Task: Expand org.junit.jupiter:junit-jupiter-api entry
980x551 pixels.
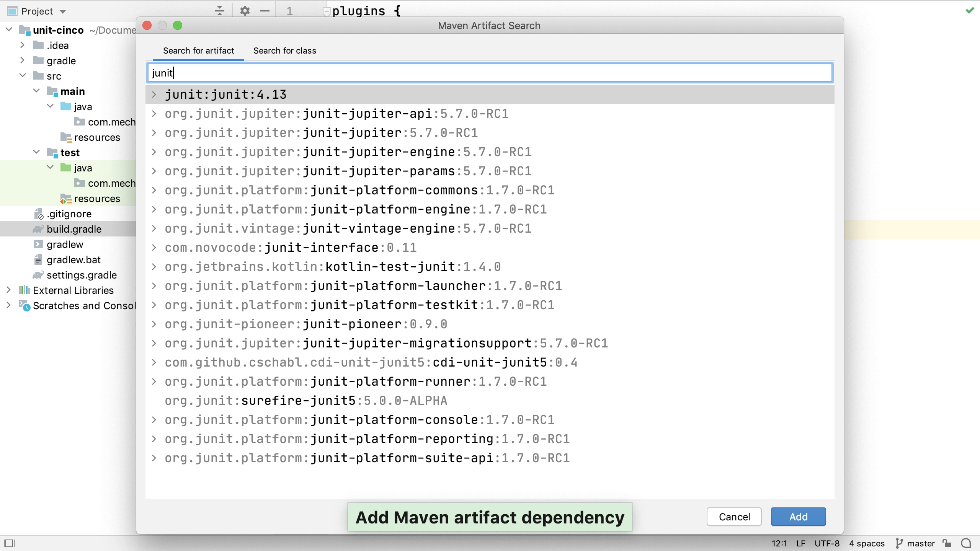Action: 154,114
